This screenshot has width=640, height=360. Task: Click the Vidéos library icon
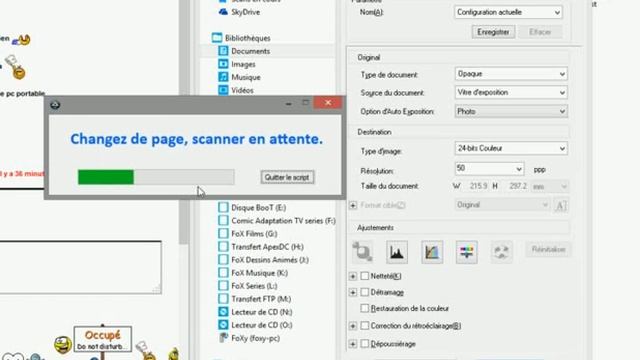223,90
